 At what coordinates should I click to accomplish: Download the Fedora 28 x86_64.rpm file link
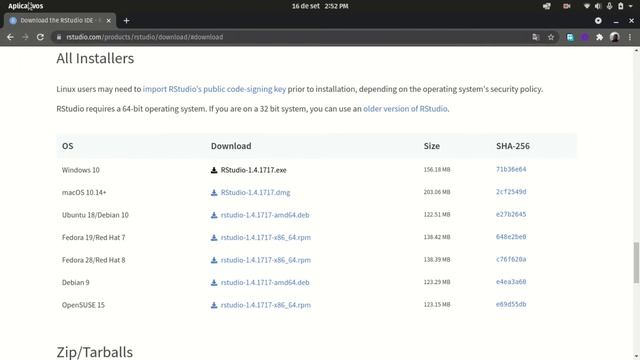coord(266,260)
